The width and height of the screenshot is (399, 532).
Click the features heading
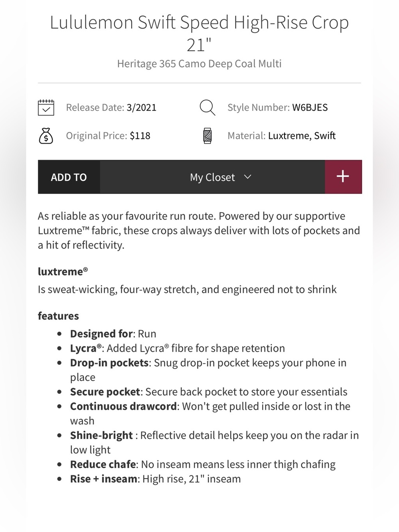point(58,316)
